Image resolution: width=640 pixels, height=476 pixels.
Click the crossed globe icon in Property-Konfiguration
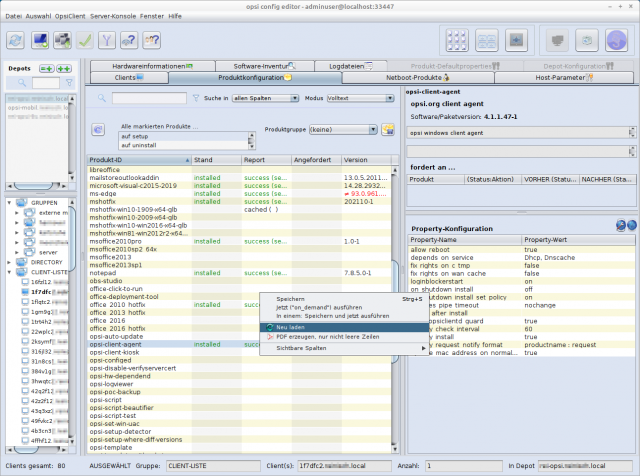[621, 225]
